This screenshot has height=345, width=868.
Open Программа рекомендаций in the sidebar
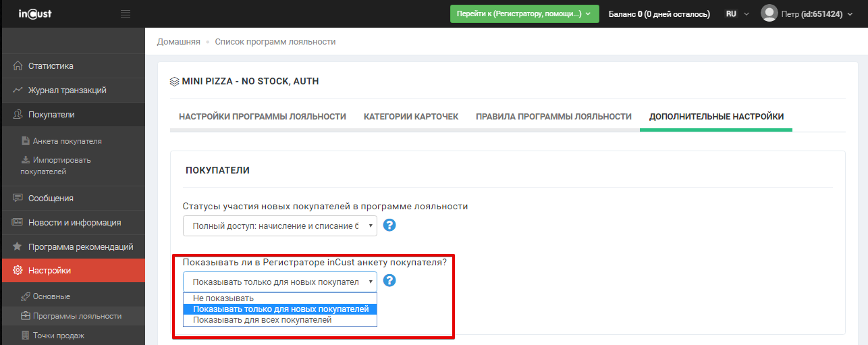coord(72,247)
